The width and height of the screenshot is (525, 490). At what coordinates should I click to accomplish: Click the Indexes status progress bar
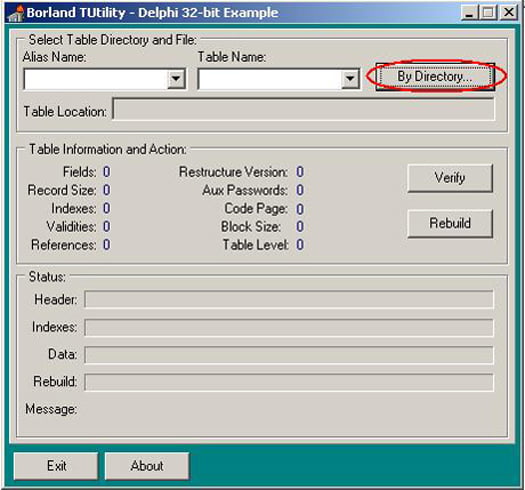click(289, 327)
